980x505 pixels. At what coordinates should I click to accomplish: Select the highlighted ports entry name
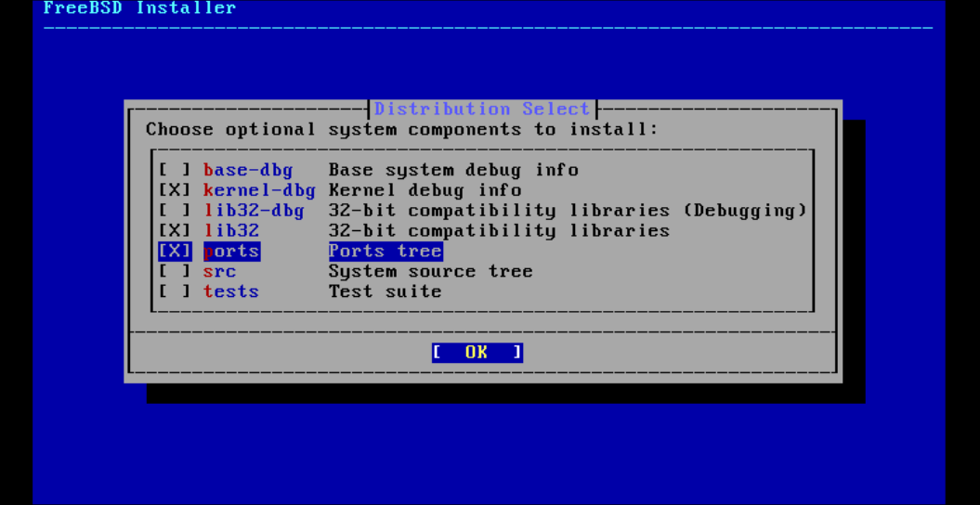[x=231, y=251]
